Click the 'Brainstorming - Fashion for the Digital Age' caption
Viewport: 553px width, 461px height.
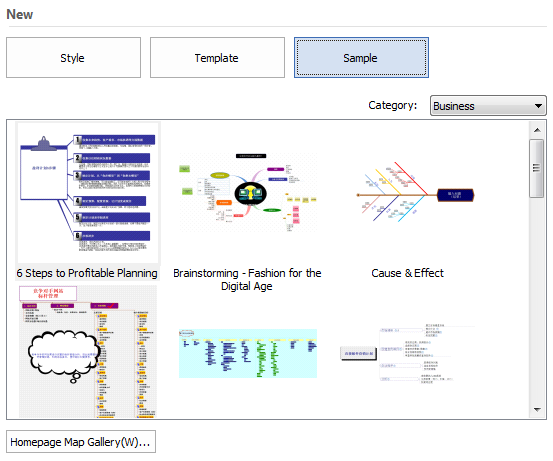coord(247,280)
